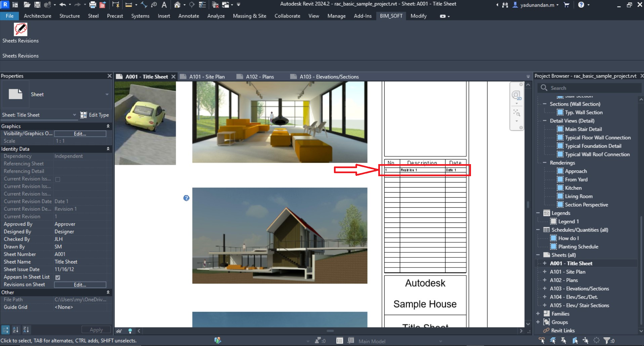Click the Edit Type button
Screen dimensions: 644x346
(x=94, y=115)
